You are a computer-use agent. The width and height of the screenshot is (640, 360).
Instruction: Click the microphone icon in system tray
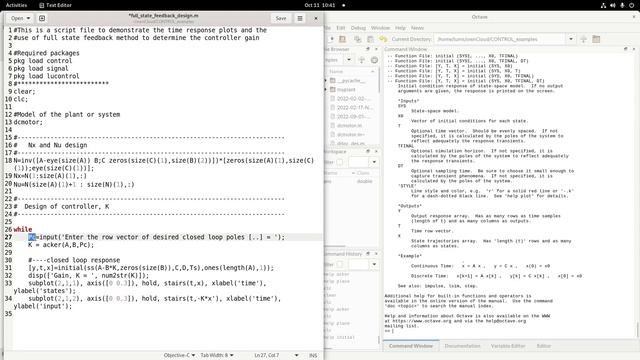622,5
